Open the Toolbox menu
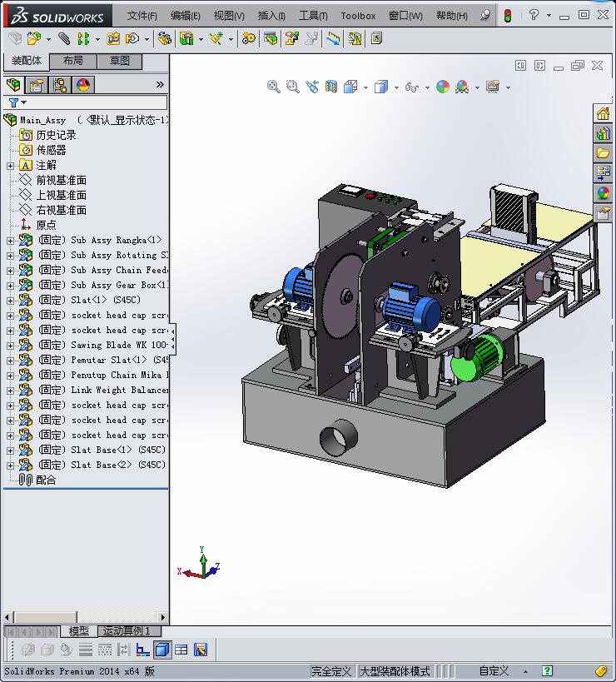616x682 pixels. (358, 16)
